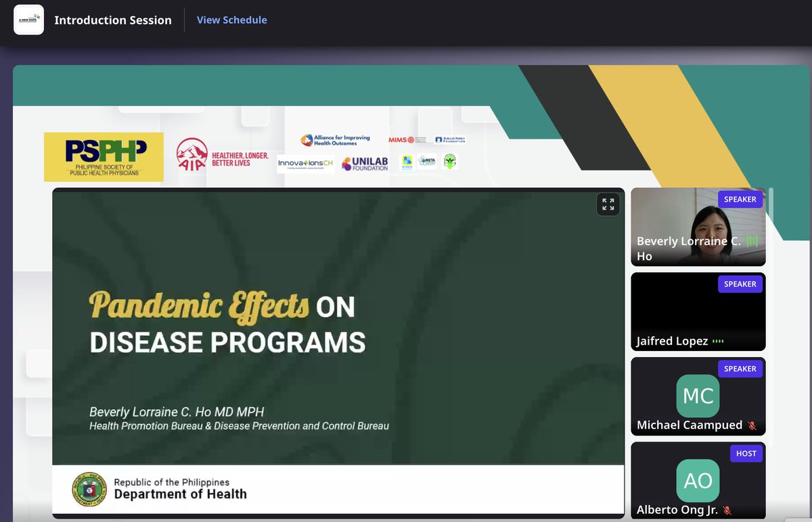This screenshot has width=812, height=522.
Task: Click 'Beverly Lorraine C. Ho MD MPH' slide text
Action: 177,412
